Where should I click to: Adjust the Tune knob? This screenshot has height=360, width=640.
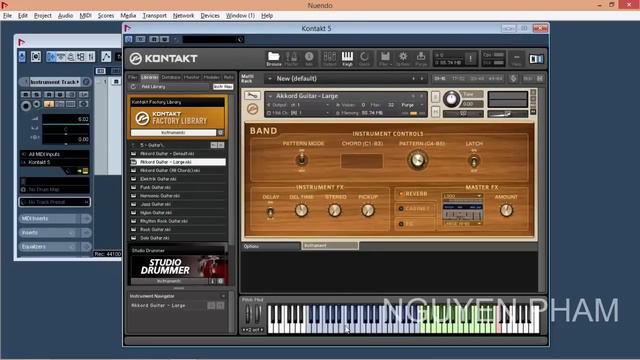tap(451, 99)
